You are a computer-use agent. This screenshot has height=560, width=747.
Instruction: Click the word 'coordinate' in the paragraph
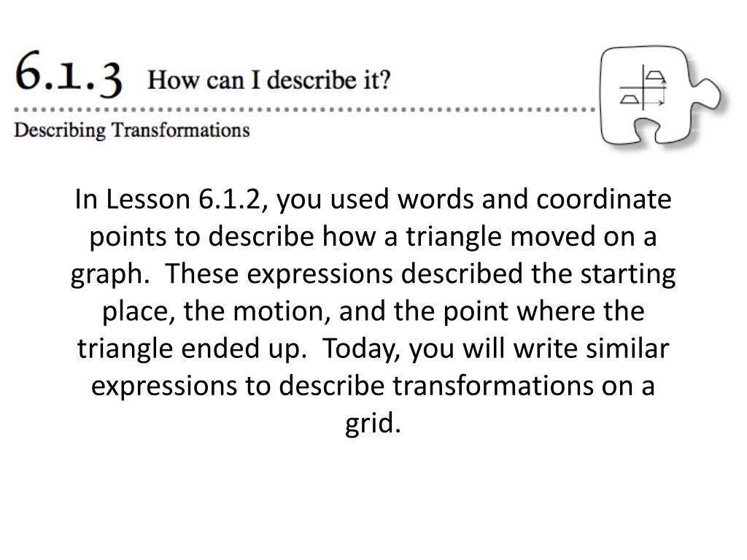point(604,199)
